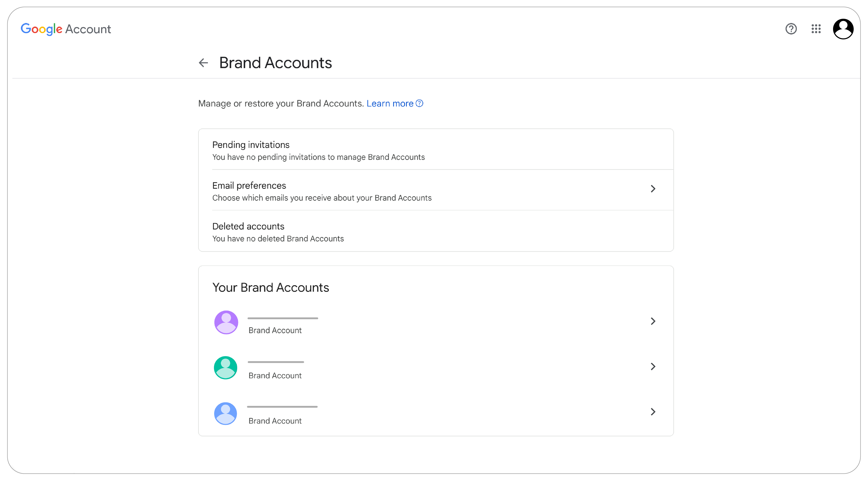
Task: Click help icon next to Learn more
Action: click(x=419, y=103)
